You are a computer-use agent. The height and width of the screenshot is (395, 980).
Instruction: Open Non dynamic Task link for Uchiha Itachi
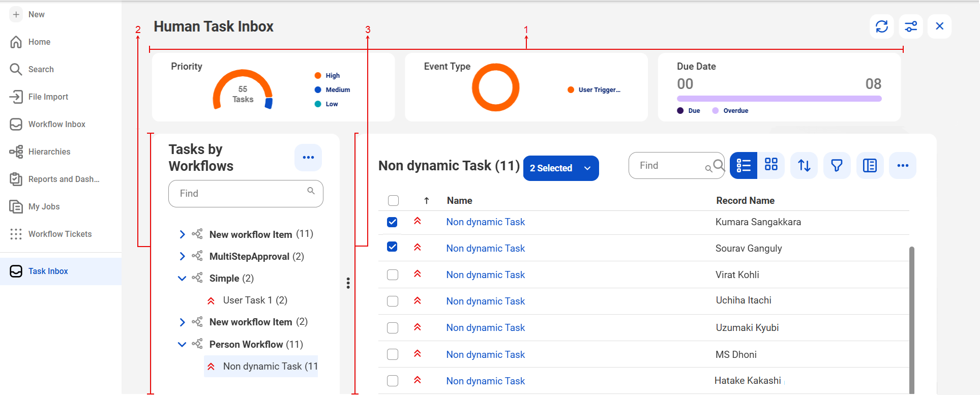(485, 301)
